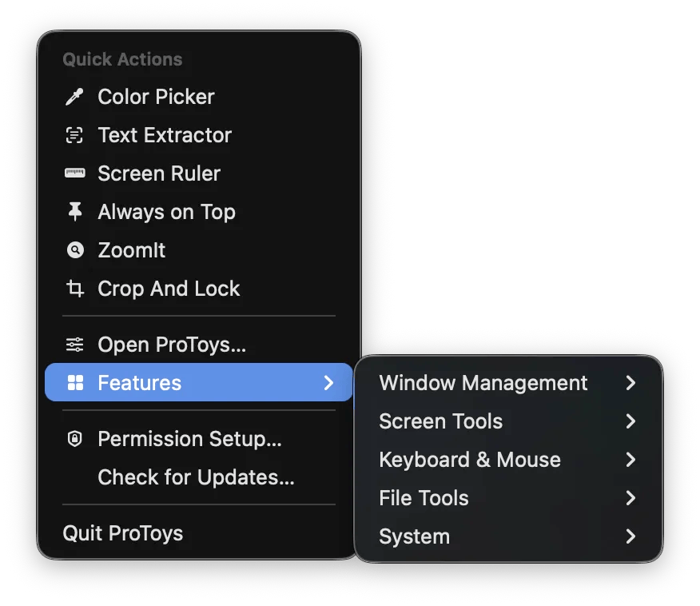
Task: Click the eyedropper icon beside Color Picker
Action: tap(74, 97)
